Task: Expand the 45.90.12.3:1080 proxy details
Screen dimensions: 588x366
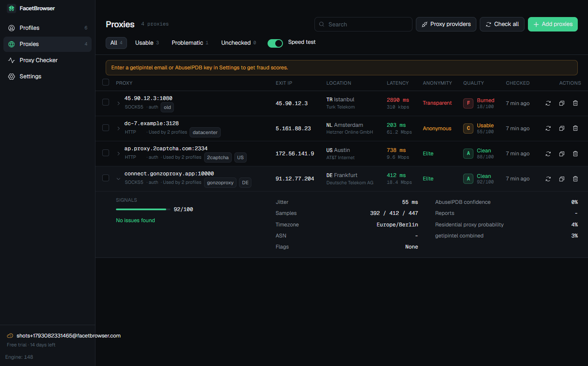Action: click(x=118, y=103)
